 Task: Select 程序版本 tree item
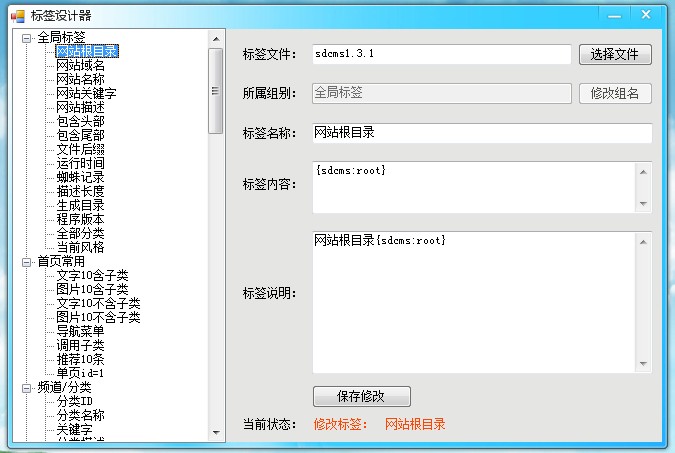coord(80,220)
